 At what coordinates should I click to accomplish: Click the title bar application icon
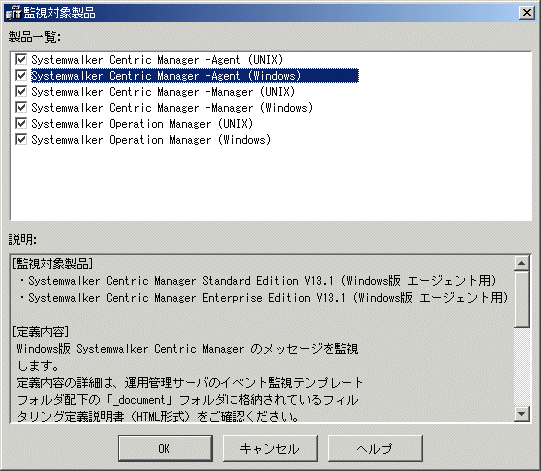click(x=14, y=13)
